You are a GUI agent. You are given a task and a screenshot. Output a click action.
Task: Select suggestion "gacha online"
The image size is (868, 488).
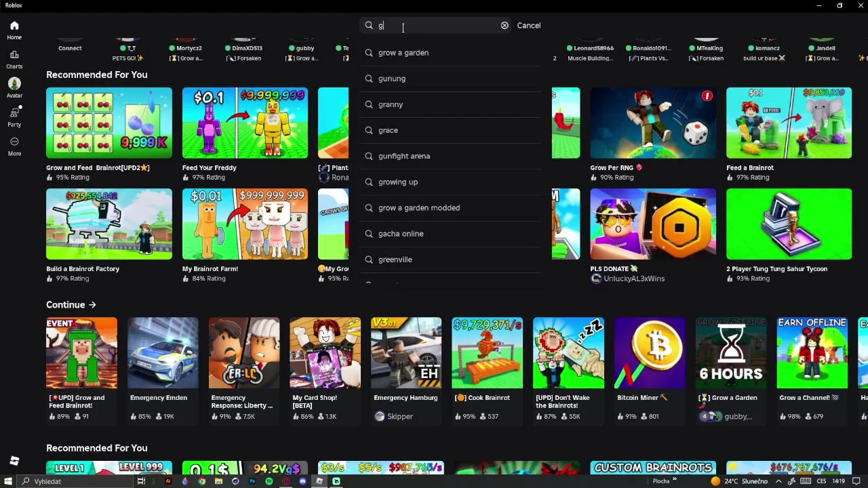452,233
